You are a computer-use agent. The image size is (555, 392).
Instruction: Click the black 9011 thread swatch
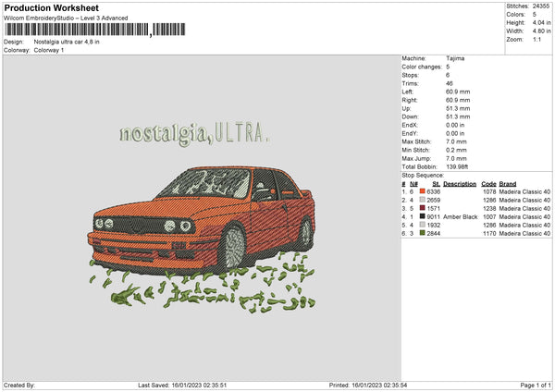point(423,216)
